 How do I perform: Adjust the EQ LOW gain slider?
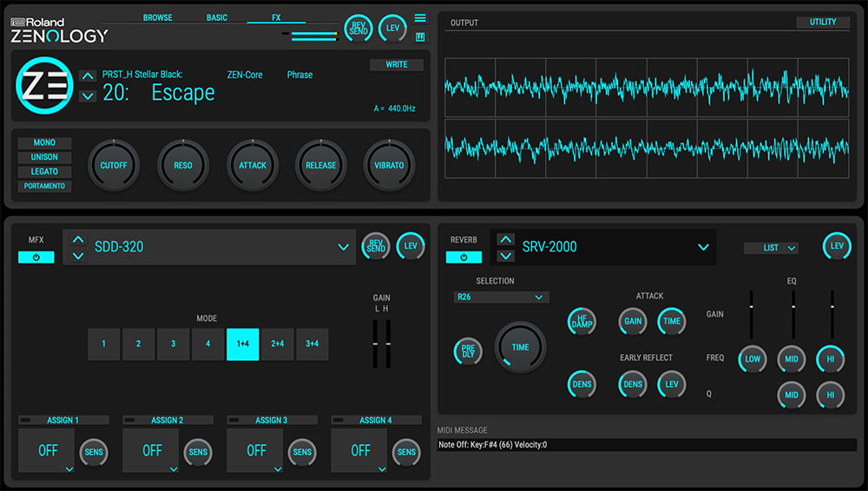751,314
